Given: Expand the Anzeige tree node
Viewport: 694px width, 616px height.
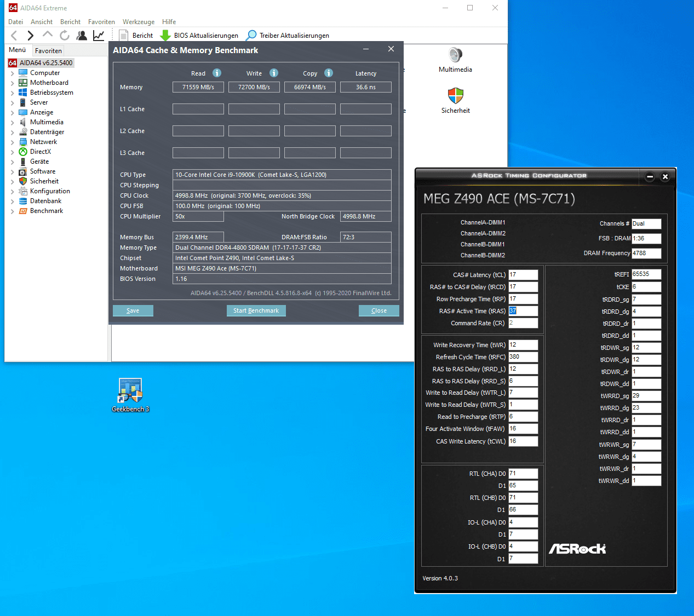Looking at the screenshot, I should click(12, 112).
